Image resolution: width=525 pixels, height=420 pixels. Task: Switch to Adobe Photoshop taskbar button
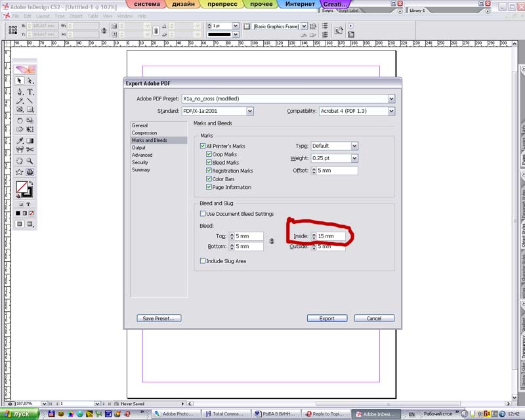pyautogui.click(x=177, y=414)
